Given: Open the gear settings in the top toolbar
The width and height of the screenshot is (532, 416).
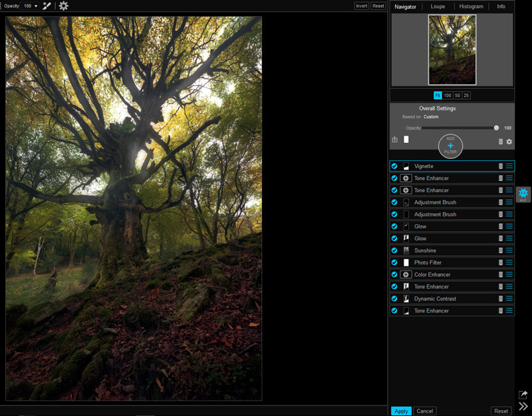Looking at the screenshot, I should click(63, 6).
